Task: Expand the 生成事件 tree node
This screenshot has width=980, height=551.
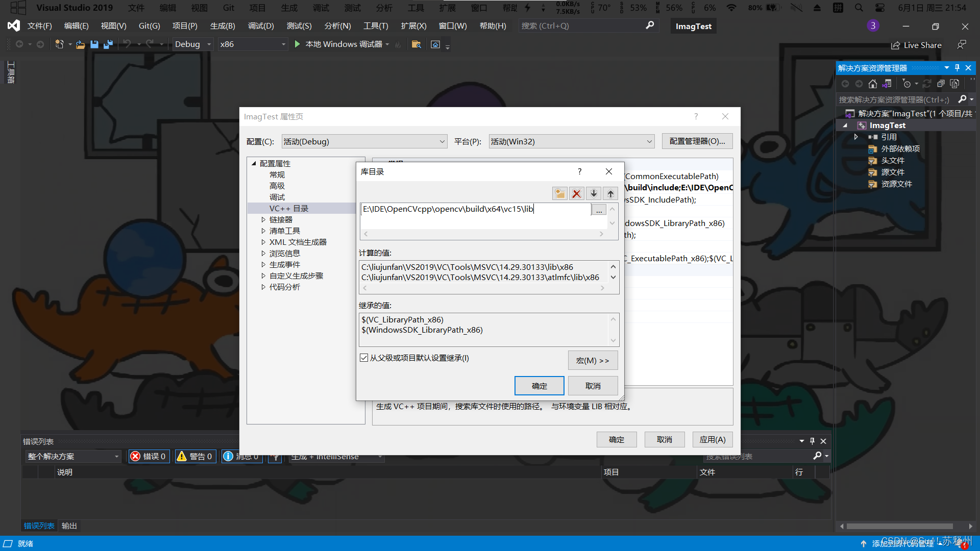Action: pos(263,264)
